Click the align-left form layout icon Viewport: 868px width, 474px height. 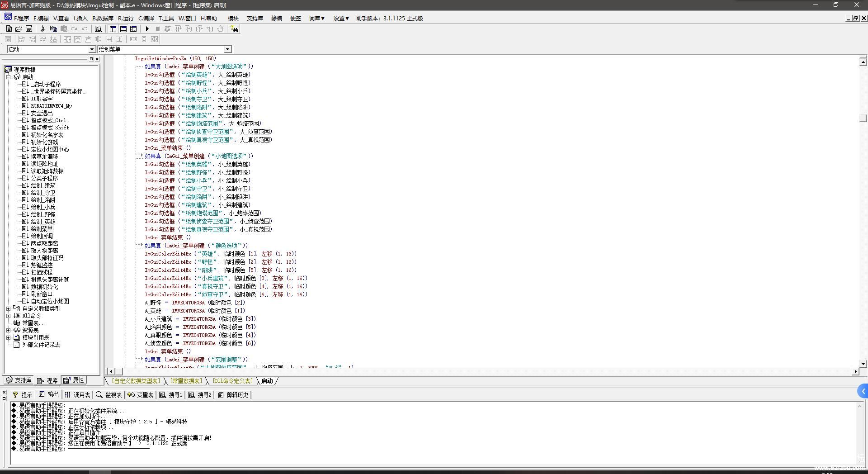21,39
